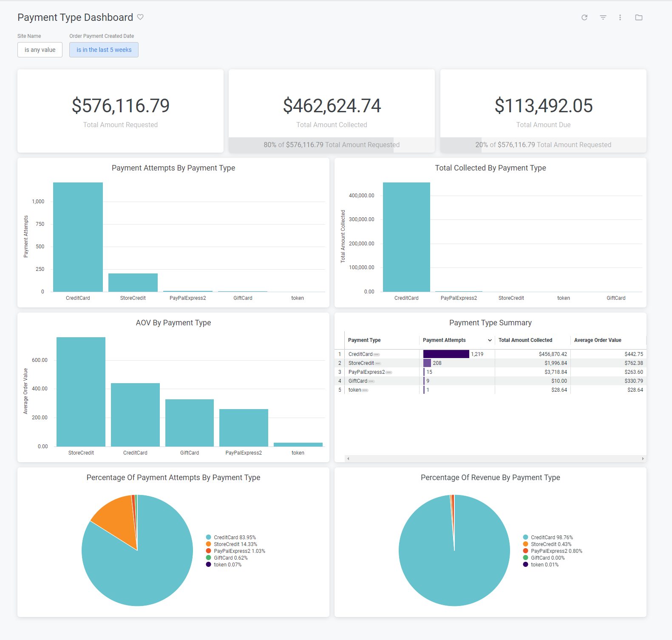
Task: Open the ellipsis next to token row
Action: pos(365,390)
